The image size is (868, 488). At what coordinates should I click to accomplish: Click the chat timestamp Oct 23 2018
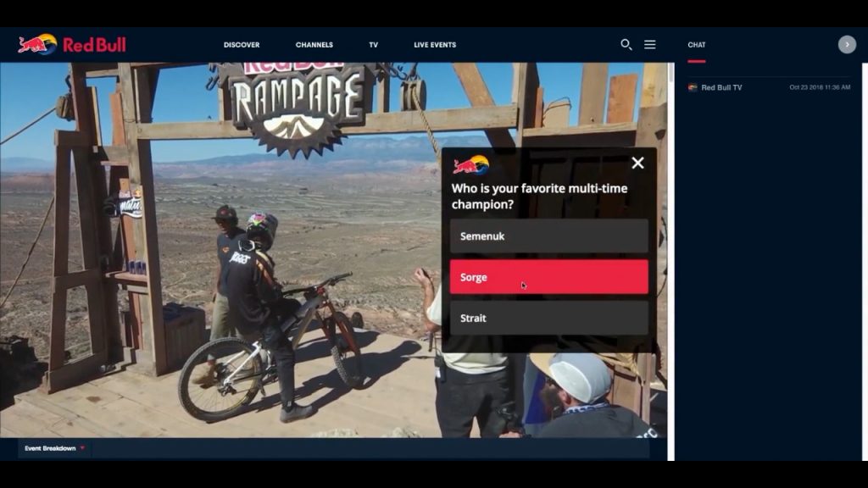pyautogui.click(x=820, y=87)
